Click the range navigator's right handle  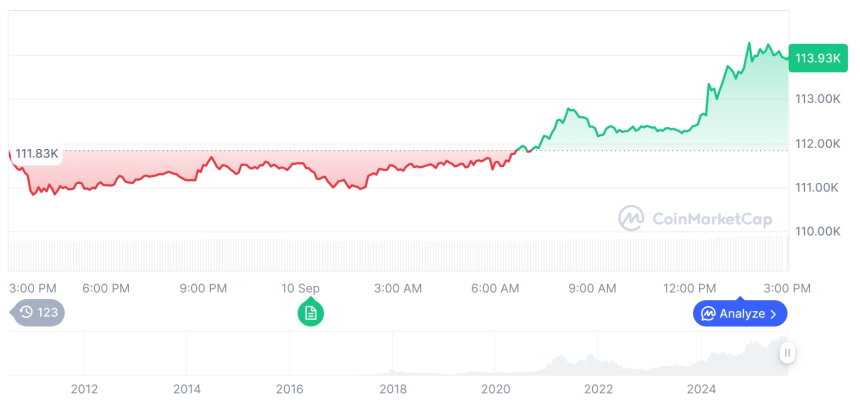(787, 353)
